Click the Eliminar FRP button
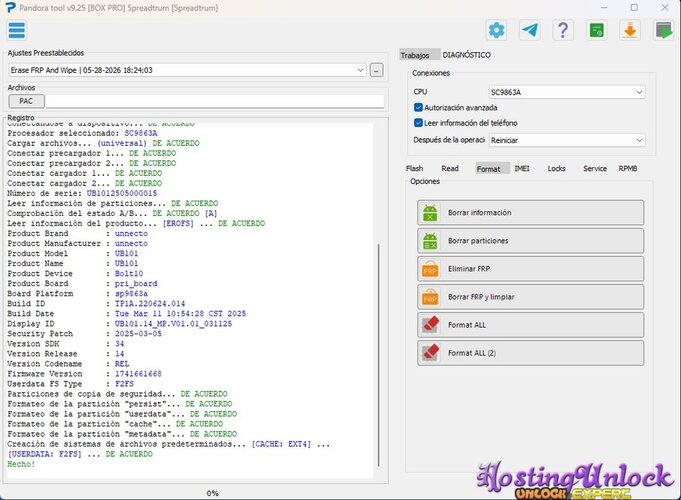Viewport: 681px width, 500px height. coord(530,269)
